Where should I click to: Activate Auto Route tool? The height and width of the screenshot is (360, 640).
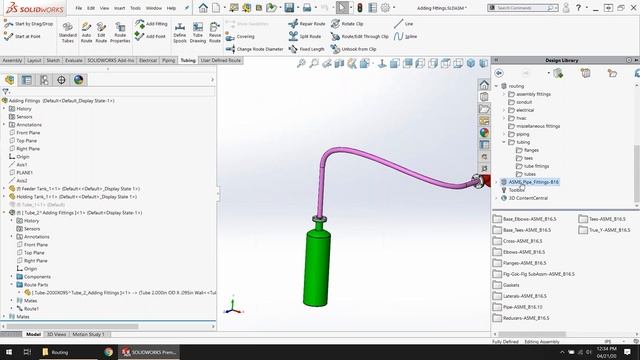(87, 32)
